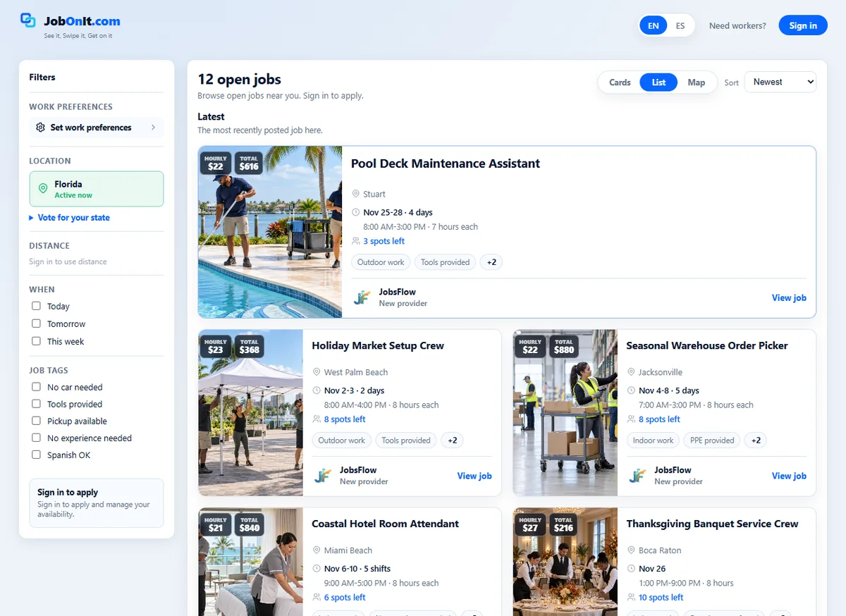The height and width of the screenshot is (616, 846).
Task: Click the pin icon next to Miami Beach
Action: 317,550
